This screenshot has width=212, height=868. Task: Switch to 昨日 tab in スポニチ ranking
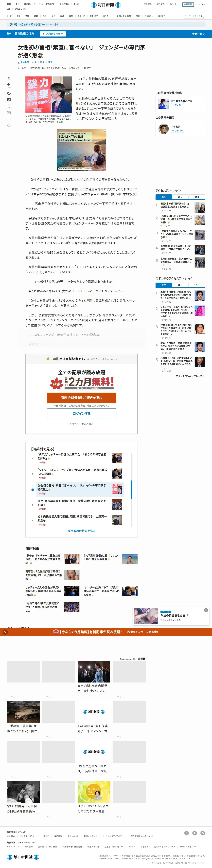click(x=180, y=285)
